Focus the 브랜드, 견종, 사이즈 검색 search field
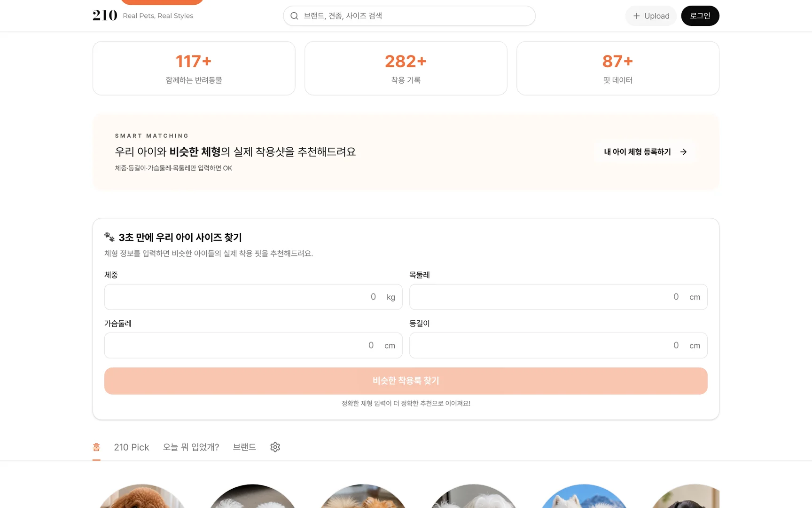812x508 pixels. click(x=409, y=16)
